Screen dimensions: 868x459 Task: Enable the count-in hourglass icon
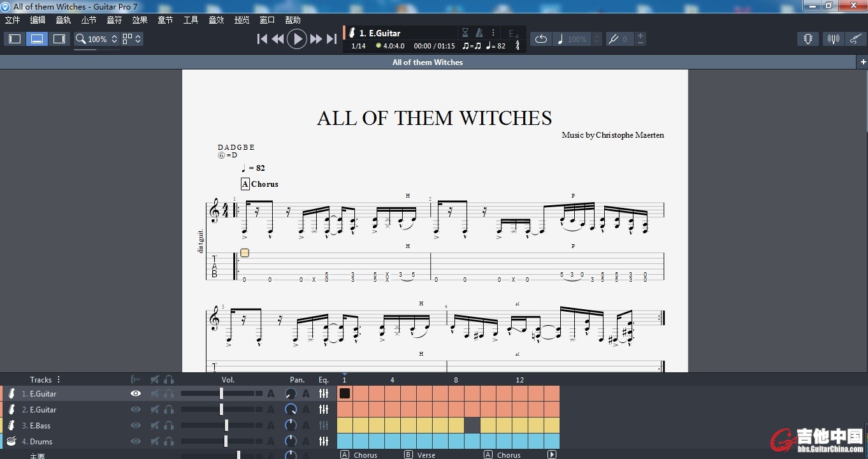tap(465, 33)
